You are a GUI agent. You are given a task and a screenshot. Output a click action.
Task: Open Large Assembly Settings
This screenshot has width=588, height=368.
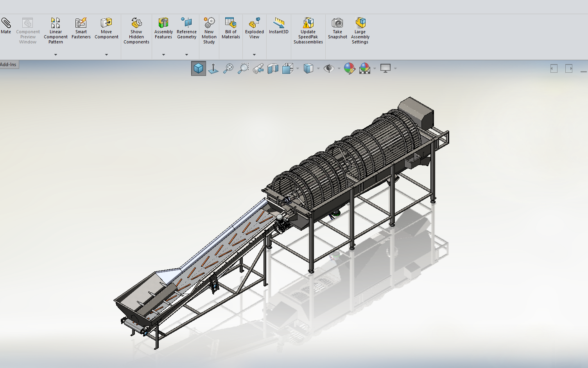pos(360,31)
